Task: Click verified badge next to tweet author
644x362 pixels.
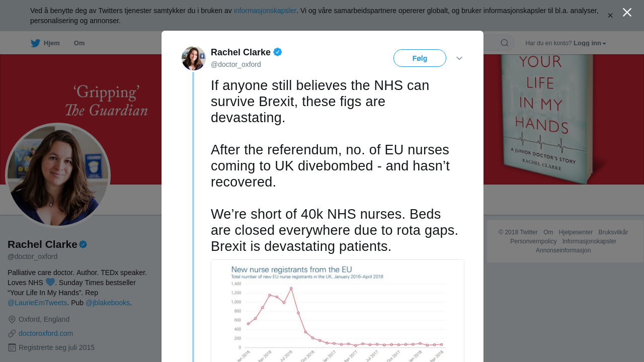Action: [278, 52]
